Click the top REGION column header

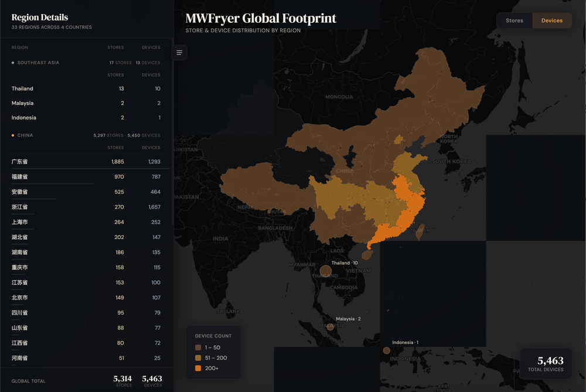click(x=20, y=47)
